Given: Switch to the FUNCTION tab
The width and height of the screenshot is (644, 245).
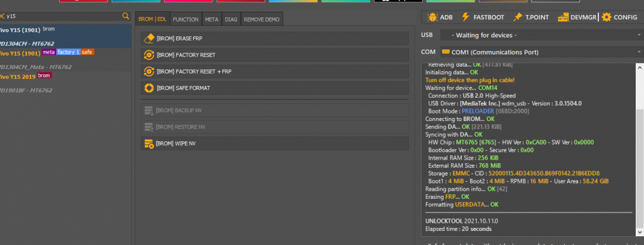Looking at the screenshot, I should tap(186, 19).
